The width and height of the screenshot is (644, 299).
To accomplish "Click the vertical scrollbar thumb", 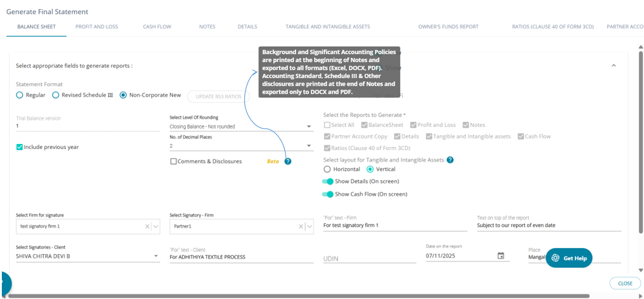I will pos(641,143).
